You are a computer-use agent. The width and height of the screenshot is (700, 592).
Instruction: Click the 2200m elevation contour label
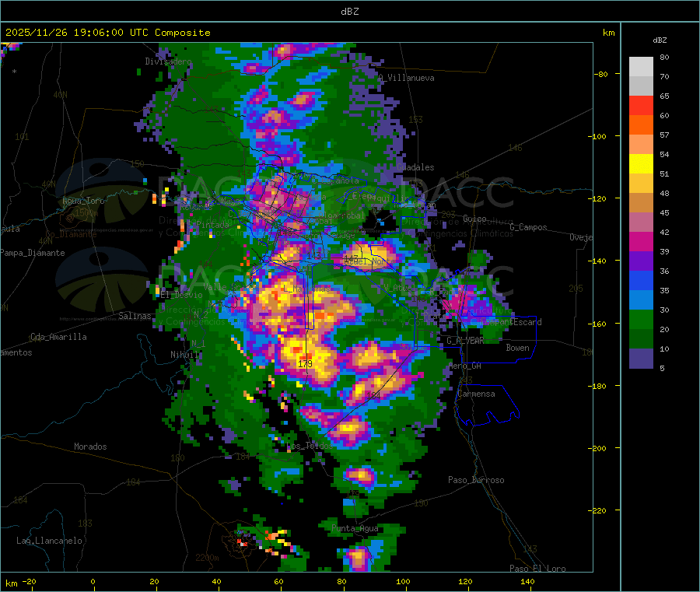coord(207,558)
